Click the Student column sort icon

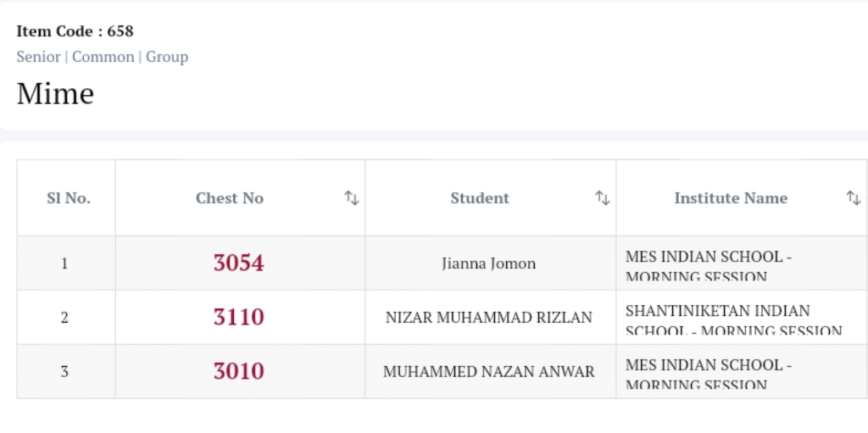point(602,198)
